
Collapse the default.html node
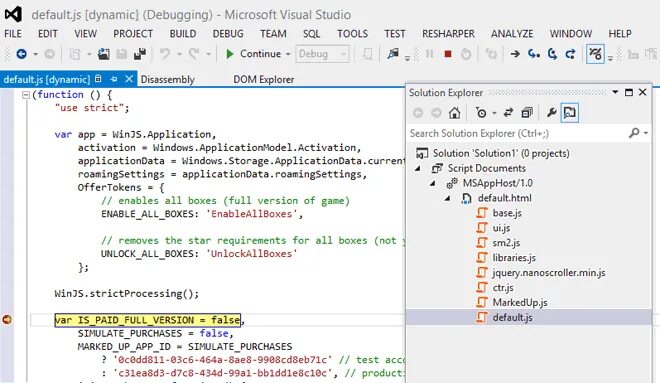(x=448, y=198)
